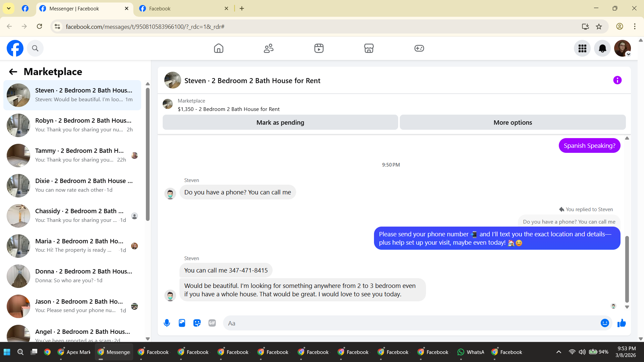The width and height of the screenshot is (644, 362).
Task: Open Facebook notifications bell
Action: [x=602, y=49]
